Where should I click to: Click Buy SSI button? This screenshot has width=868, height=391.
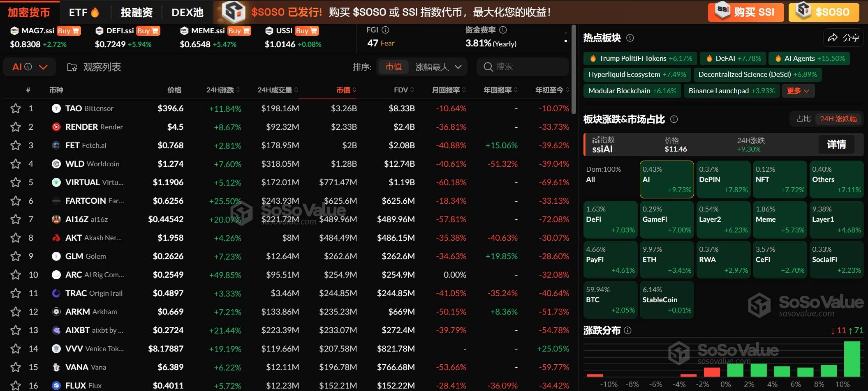click(x=746, y=12)
